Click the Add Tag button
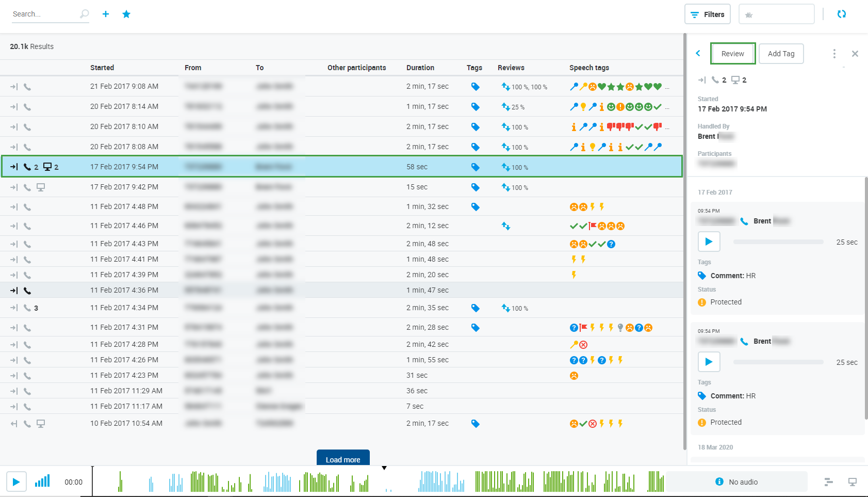Viewport: 868px width, 497px height. [x=781, y=54]
